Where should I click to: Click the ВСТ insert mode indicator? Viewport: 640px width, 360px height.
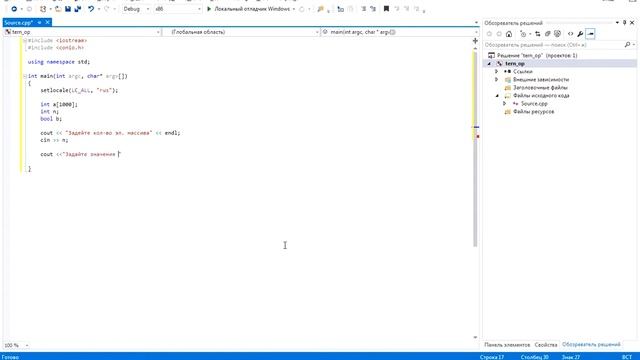click(x=627, y=357)
